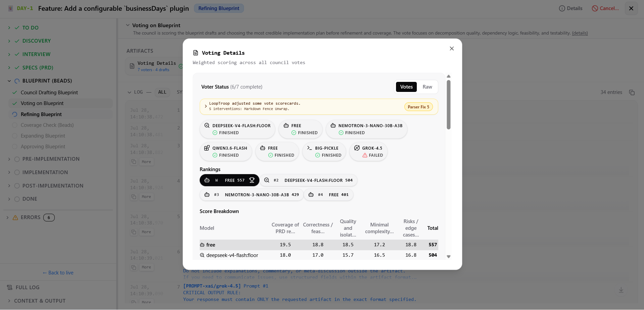Click the dialog scrollbar's up arrow

[x=448, y=76]
